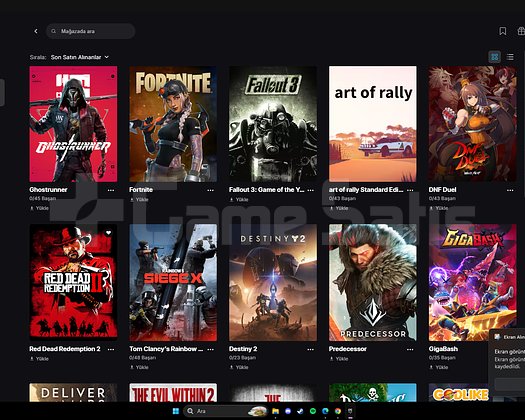
Task: Click 'Yükle' install under Tom Clancy's Rainbow
Action: (x=139, y=367)
